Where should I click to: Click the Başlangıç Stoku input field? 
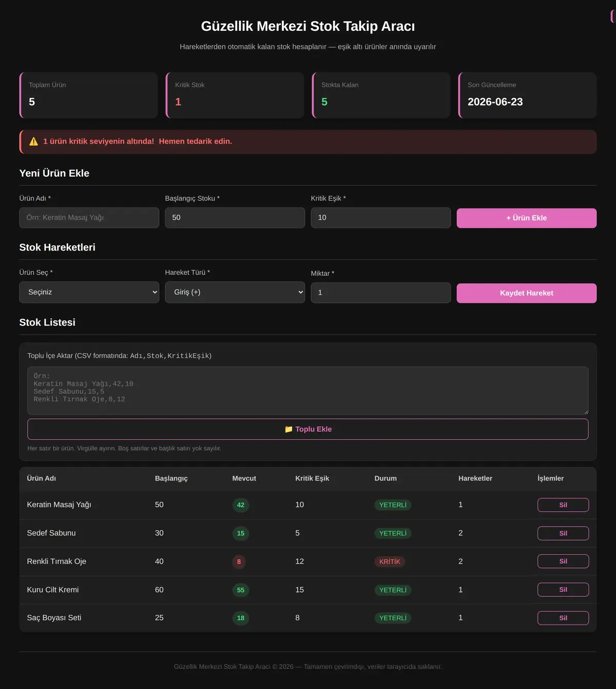[235, 218]
